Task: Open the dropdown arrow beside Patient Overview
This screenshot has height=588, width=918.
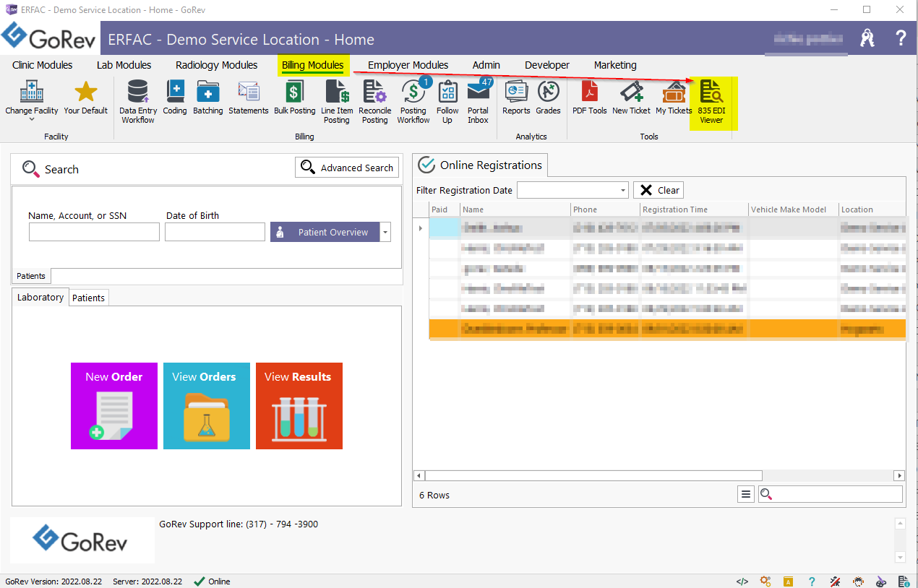Action: [x=385, y=233]
